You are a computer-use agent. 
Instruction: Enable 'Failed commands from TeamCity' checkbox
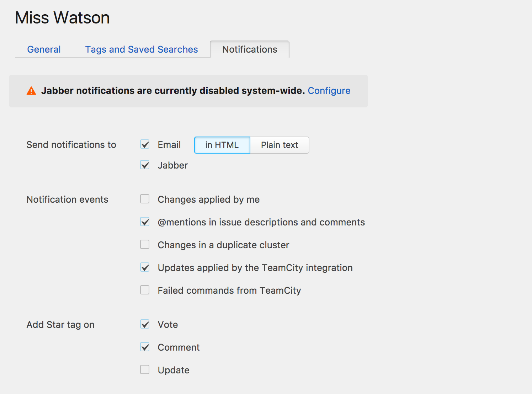[145, 290]
